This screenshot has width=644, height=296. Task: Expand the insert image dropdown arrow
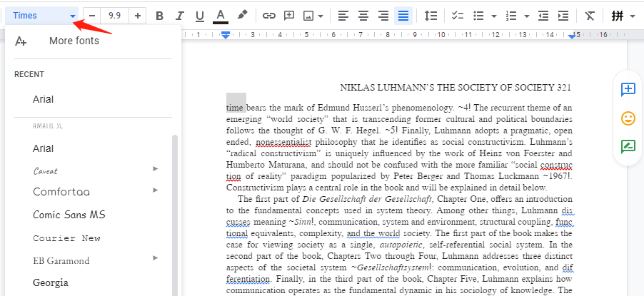(321, 16)
